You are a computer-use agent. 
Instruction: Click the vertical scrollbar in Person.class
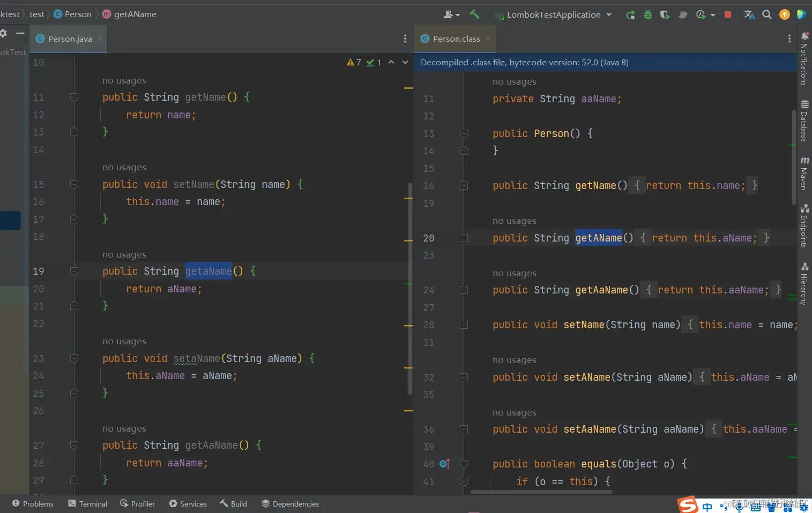(794, 157)
